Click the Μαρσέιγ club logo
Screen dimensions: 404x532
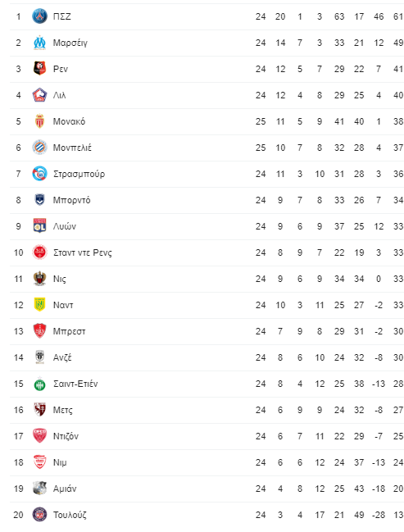[39, 43]
